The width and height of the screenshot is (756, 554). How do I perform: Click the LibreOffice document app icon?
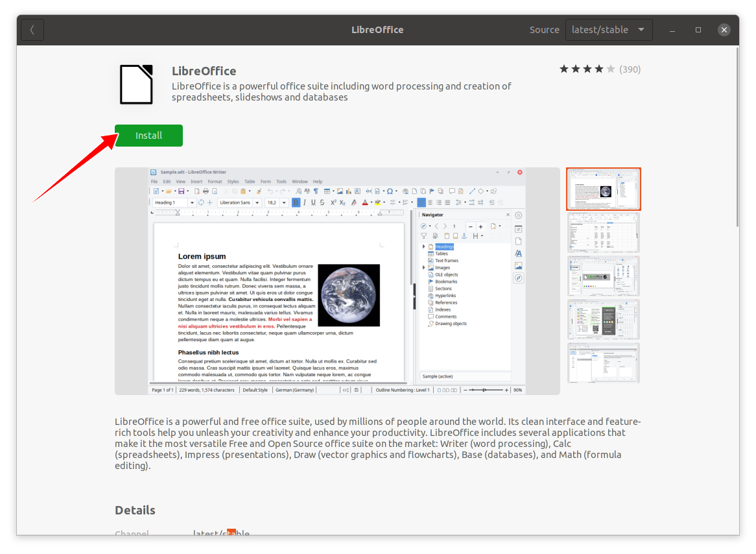[x=136, y=84]
